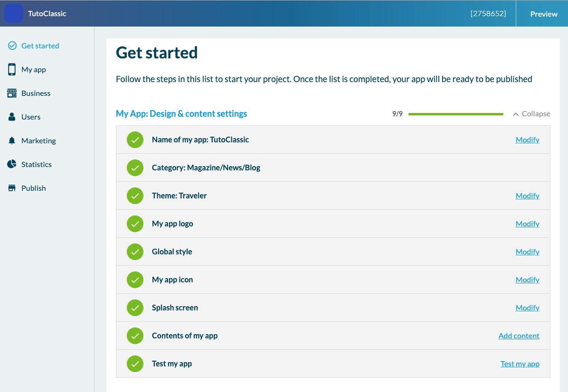
Task: Click the Add content link
Action: 519,336
